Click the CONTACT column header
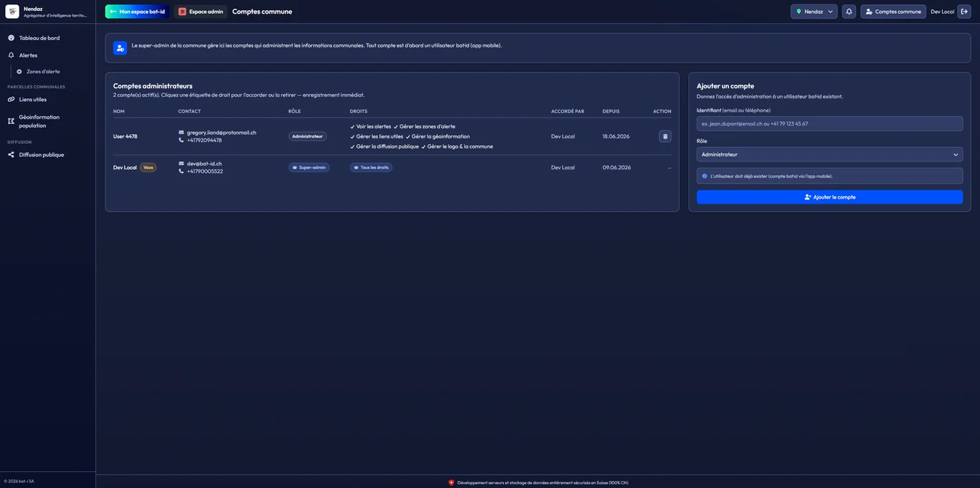The width and height of the screenshot is (980, 488). point(189,111)
